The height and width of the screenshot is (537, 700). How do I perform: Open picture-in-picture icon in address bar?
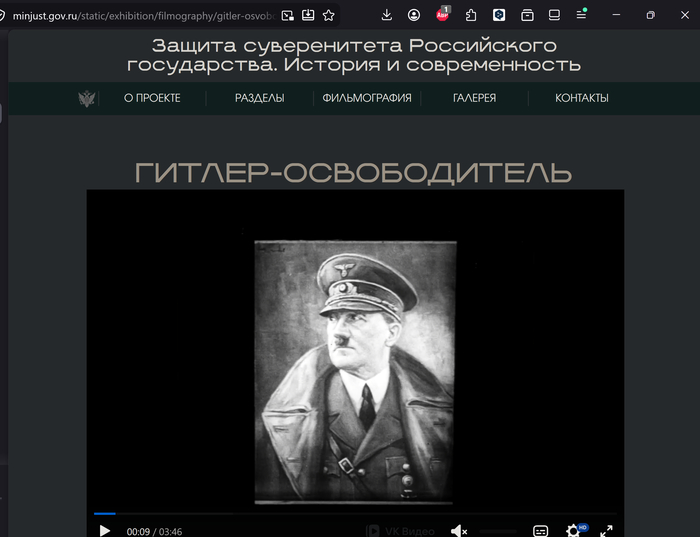288,16
